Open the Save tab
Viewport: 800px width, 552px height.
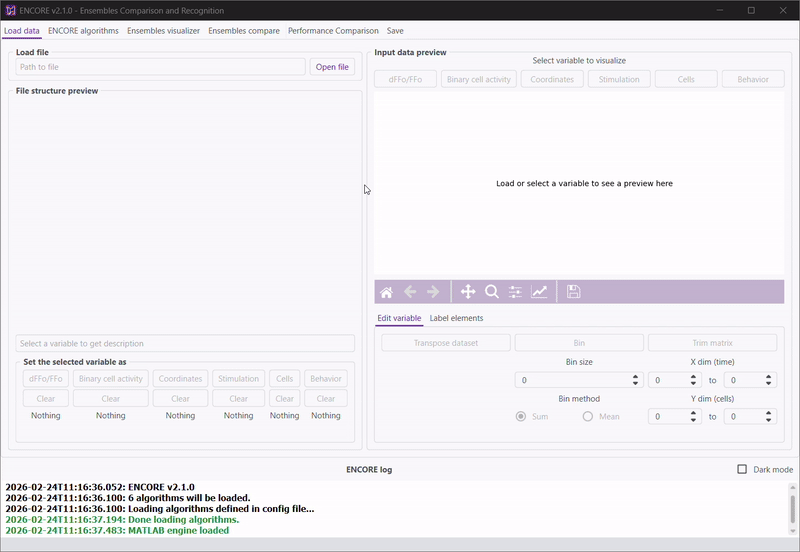click(395, 31)
